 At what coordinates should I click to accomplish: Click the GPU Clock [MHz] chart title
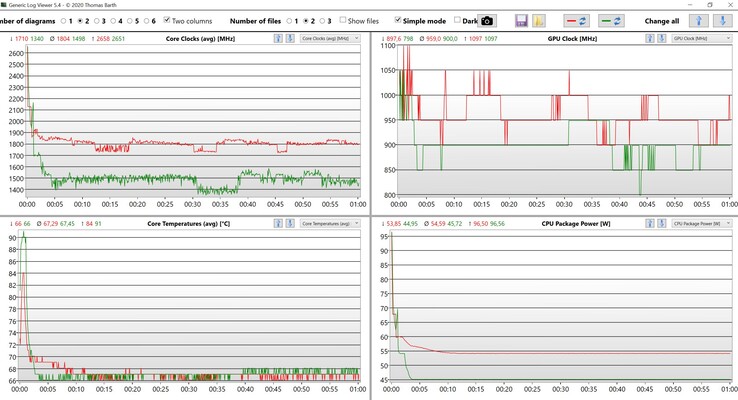572,39
